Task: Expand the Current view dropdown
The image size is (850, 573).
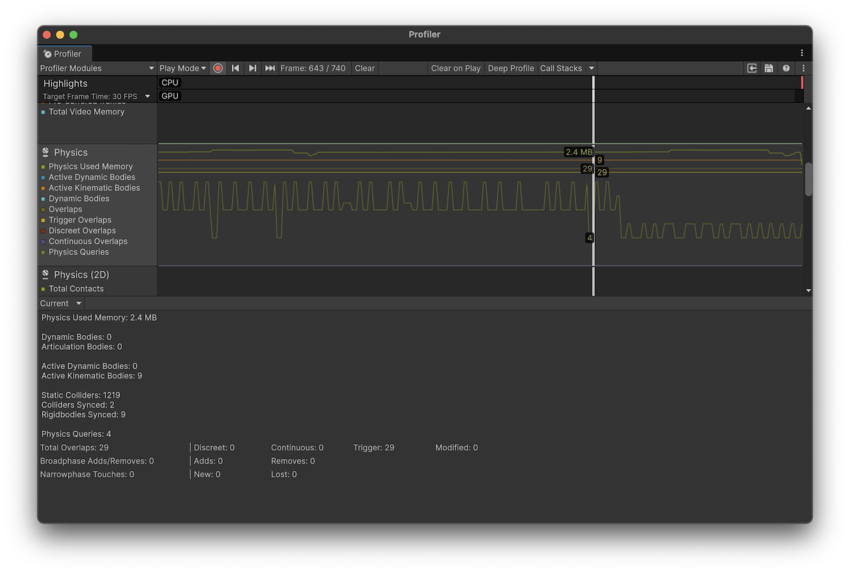Action: (x=60, y=303)
